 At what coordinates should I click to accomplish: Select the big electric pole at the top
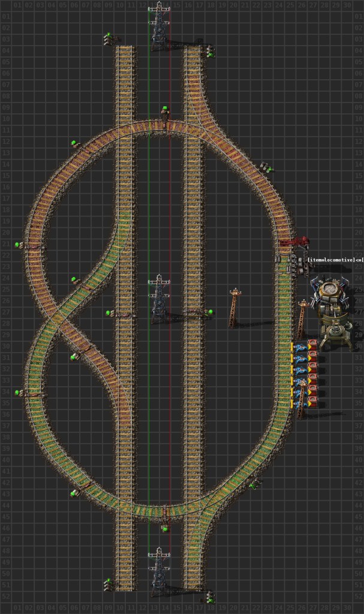[x=159, y=26]
